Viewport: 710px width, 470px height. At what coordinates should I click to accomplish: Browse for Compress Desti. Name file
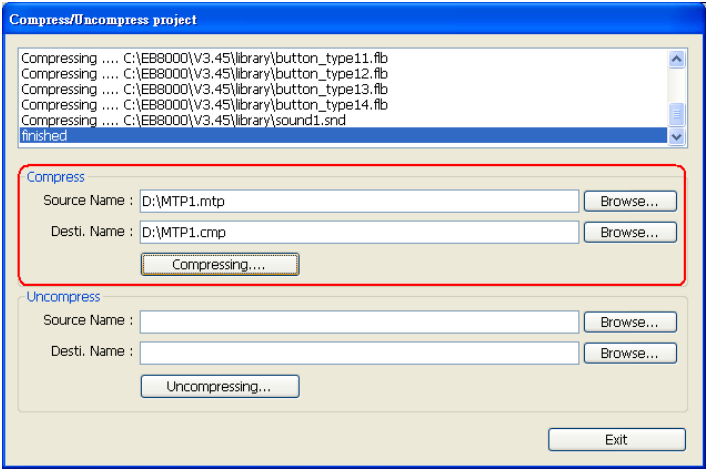point(630,232)
